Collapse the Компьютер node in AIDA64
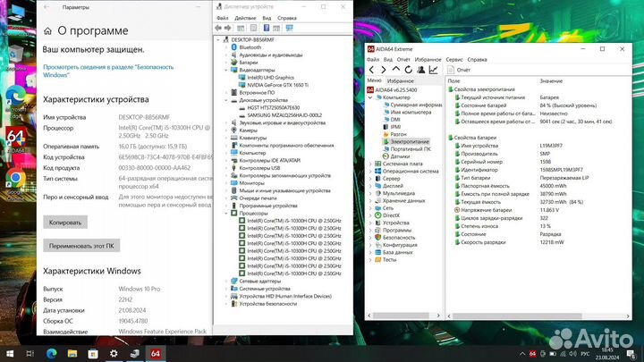 370,97
